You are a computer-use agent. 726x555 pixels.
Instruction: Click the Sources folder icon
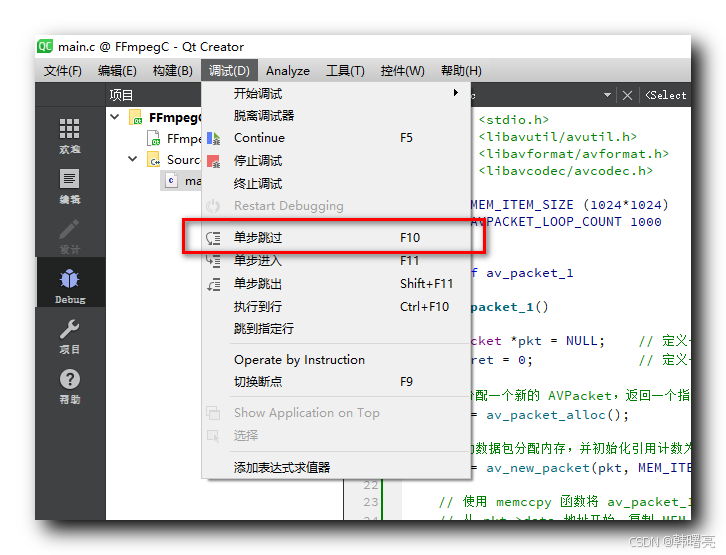click(154, 160)
